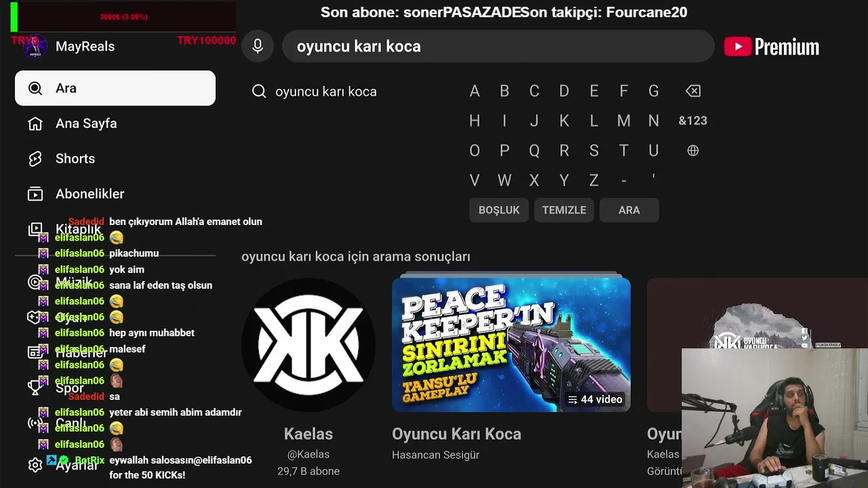Image resolution: width=868 pixels, height=488 pixels.
Task: Click the letter H key
Action: [x=475, y=121]
